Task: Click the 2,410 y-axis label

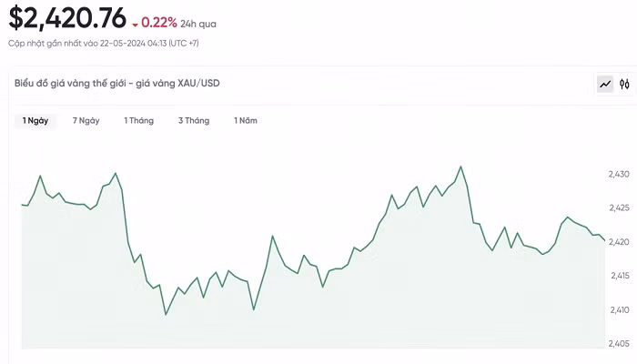Action: (619, 309)
